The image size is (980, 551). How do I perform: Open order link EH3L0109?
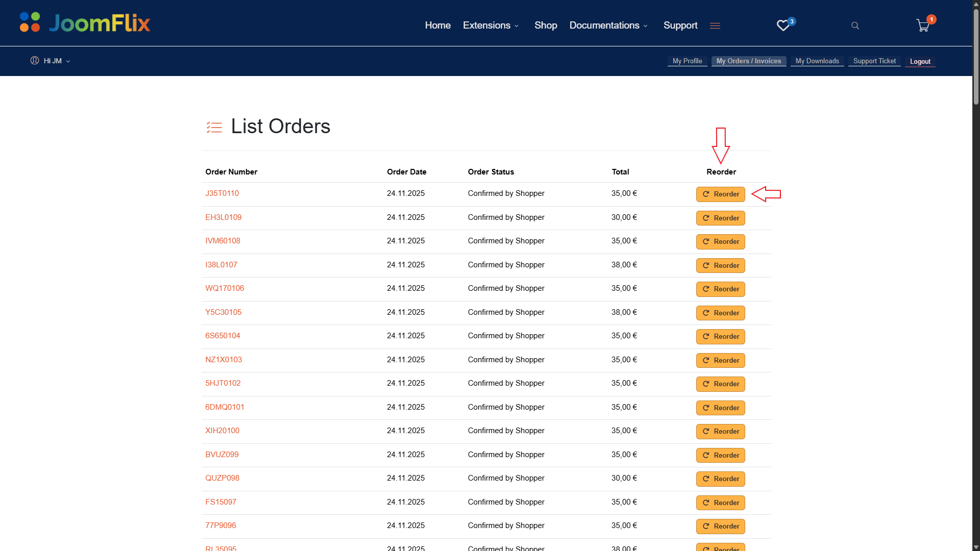click(223, 217)
